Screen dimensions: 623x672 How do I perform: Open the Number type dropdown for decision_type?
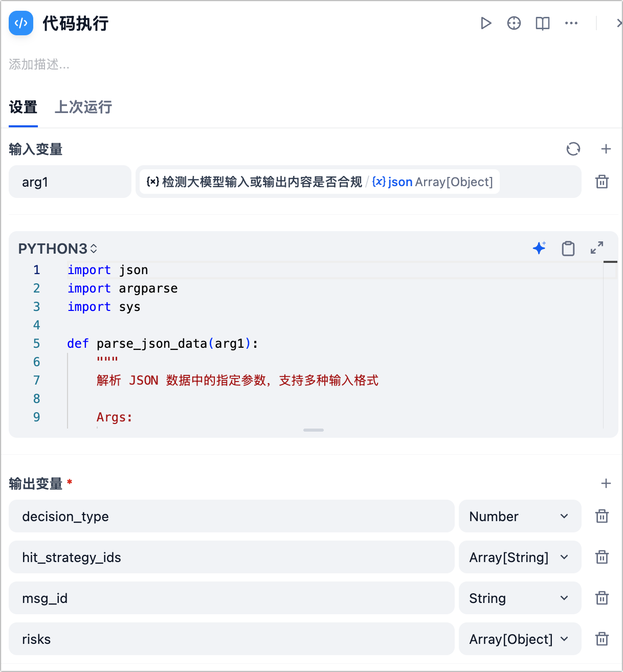pyautogui.click(x=520, y=517)
